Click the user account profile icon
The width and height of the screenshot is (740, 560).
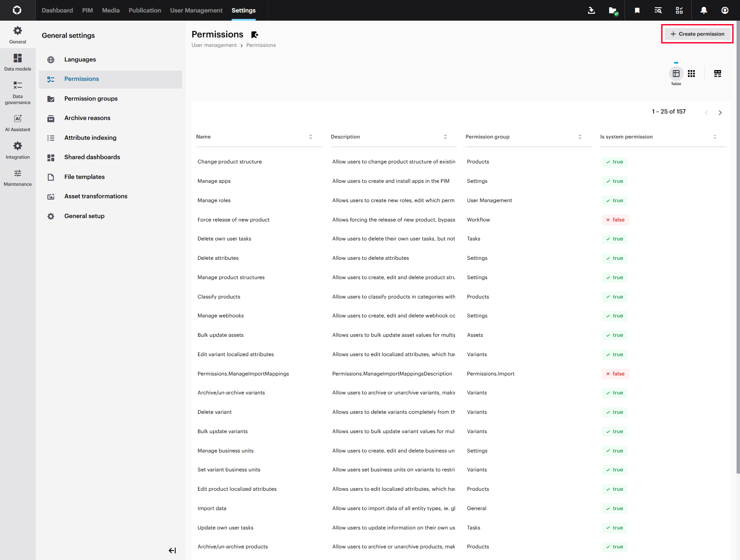[725, 10]
